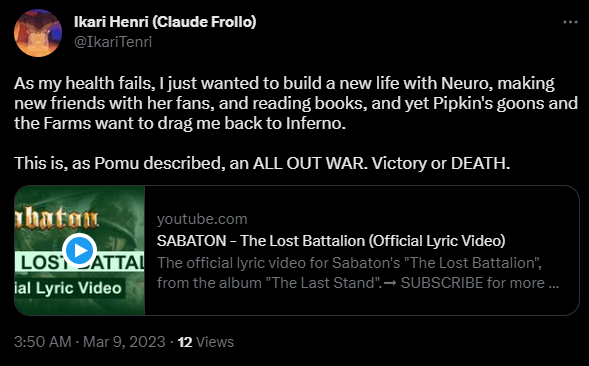Open the 12 Views count
The width and height of the screenshot is (589, 366).
click(x=205, y=342)
